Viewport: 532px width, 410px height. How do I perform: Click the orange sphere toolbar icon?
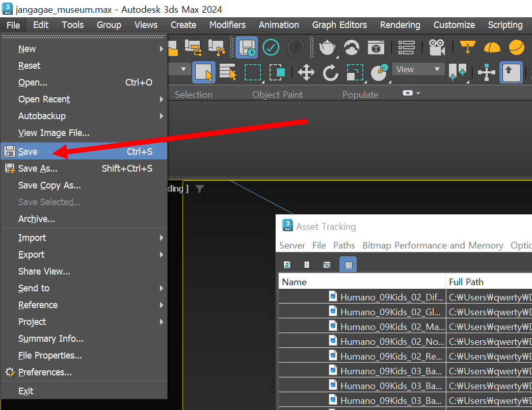click(516, 47)
